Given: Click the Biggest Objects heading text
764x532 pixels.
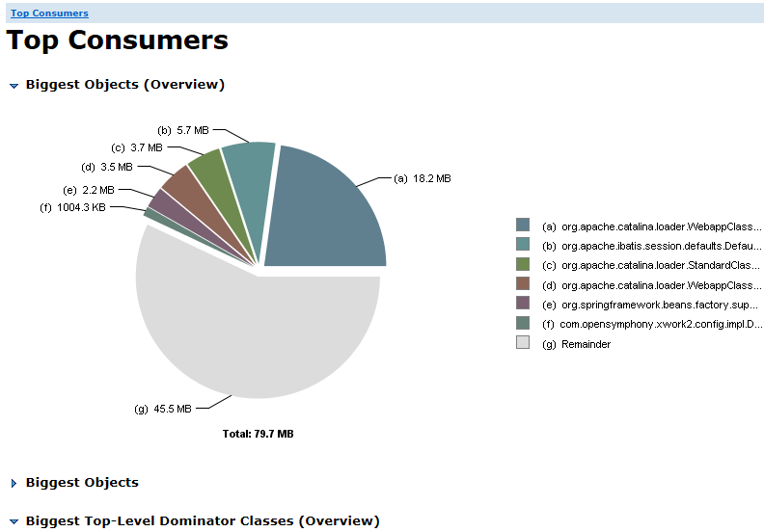Looking at the screenshot, I should point(82,483).
